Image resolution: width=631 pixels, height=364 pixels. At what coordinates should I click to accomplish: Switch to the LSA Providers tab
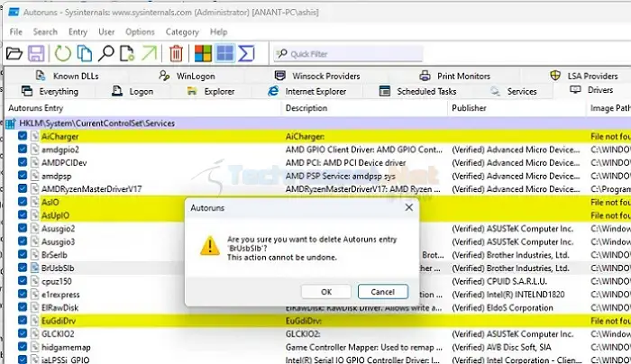click(584, 76)
